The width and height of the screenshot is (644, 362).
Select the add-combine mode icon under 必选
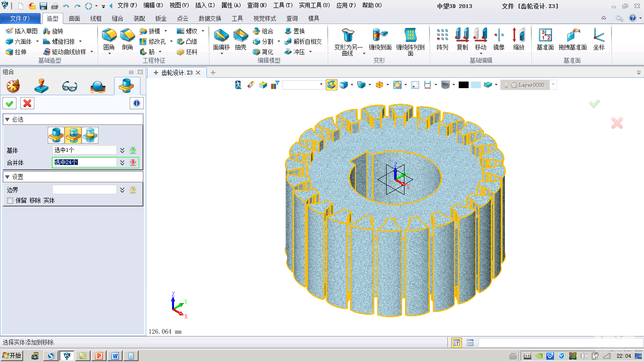point(56,135)
